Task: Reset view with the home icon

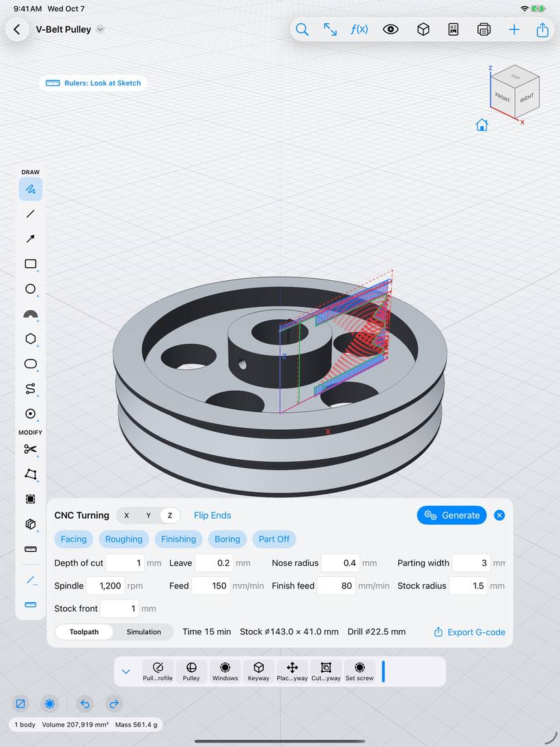Action: [x=481, y=125]
